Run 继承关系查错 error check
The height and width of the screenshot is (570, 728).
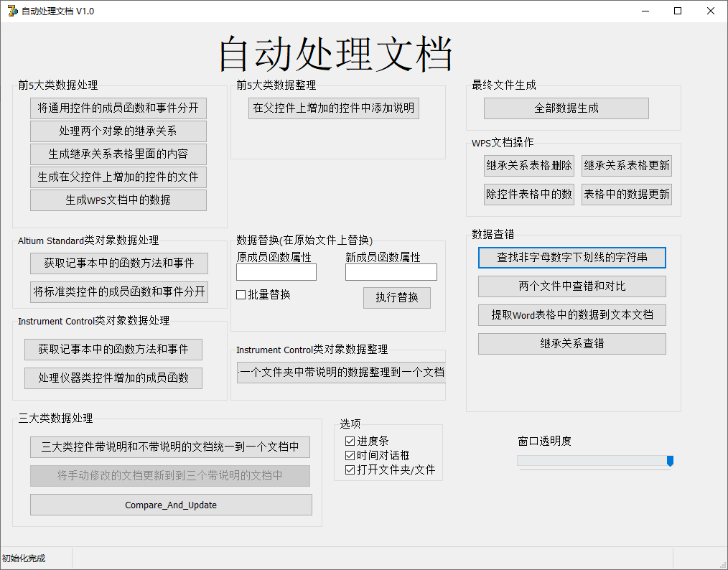coord(571,343)
